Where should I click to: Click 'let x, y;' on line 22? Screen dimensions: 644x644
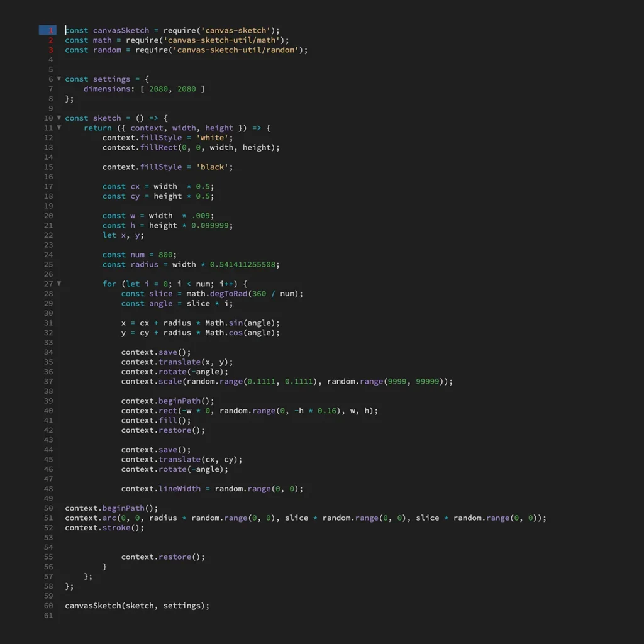123,235
